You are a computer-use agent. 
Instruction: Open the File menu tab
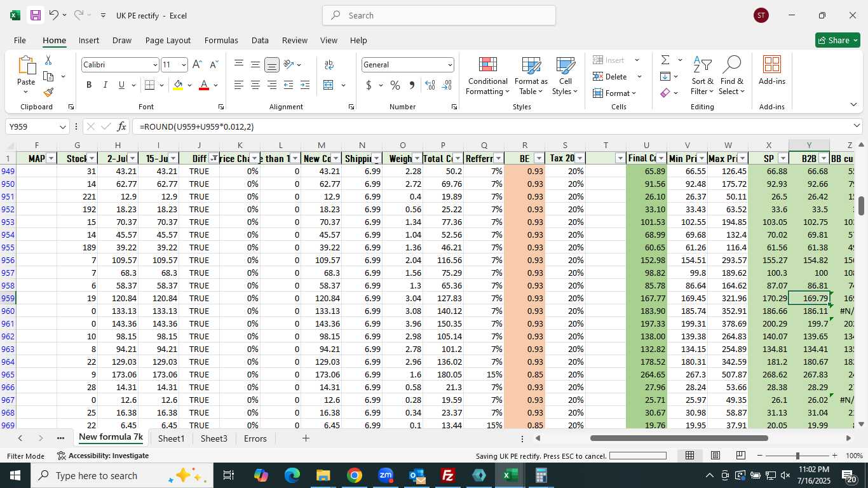pos(20,40)
